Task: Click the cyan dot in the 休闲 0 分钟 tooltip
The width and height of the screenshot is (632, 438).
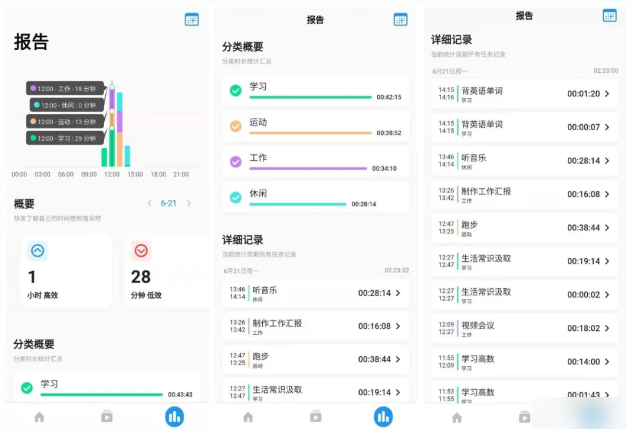Action: (37, 105)
